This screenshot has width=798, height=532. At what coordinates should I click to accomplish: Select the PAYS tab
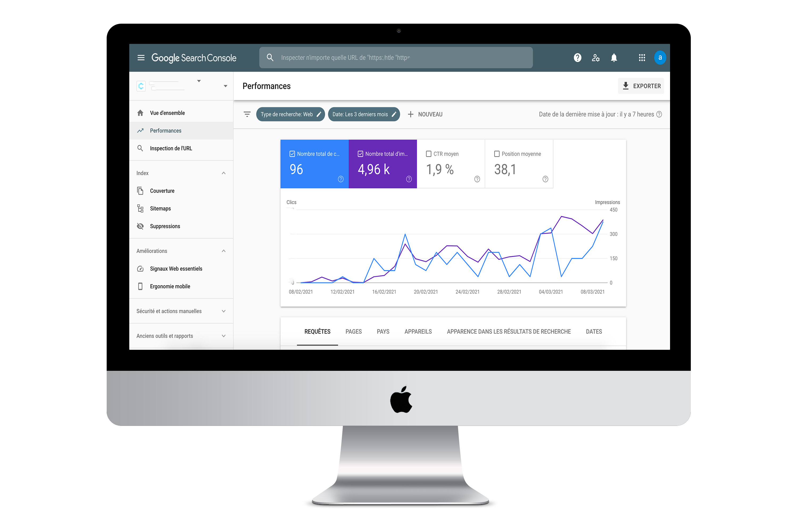point(383,331)
